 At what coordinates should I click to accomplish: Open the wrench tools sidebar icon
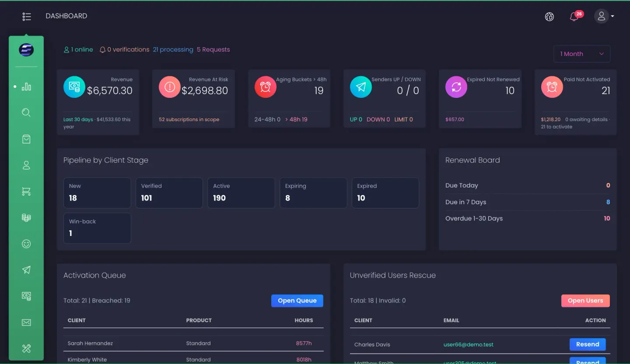pyautogui.click(x=26, y=349)
